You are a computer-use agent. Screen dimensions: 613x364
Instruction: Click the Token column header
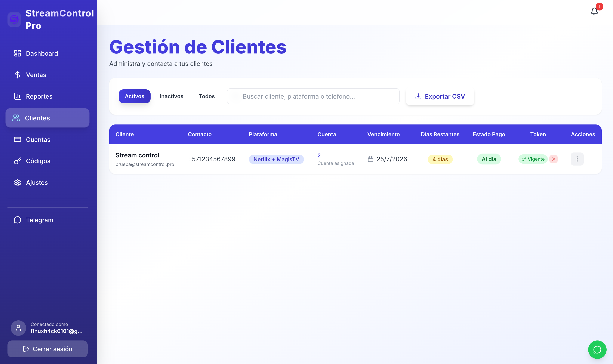pos(538,135)
